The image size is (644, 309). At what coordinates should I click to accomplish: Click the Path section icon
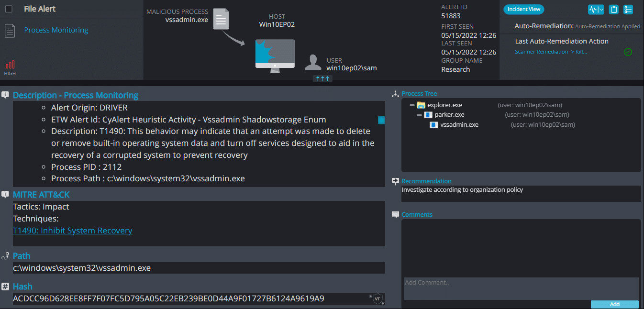[5, 256]
